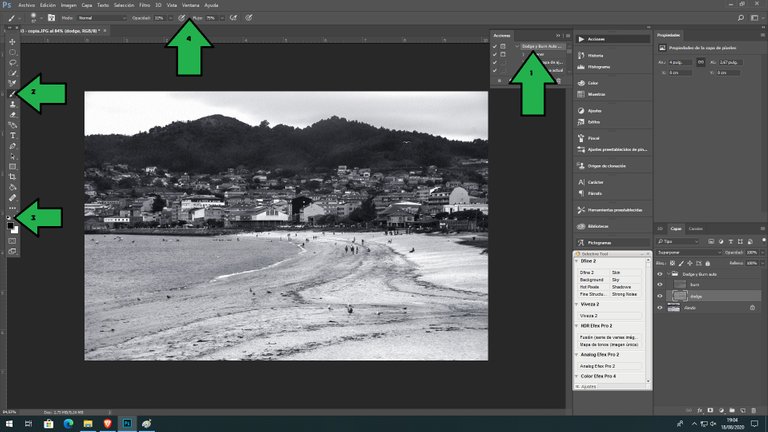
Task: Select the Path Selection arrow tool
Action: 12,156
